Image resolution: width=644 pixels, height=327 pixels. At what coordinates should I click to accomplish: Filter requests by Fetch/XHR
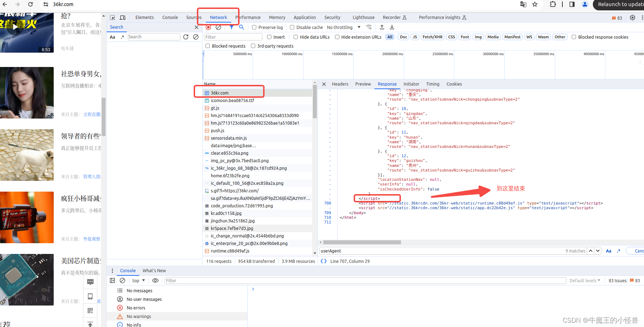432,37
